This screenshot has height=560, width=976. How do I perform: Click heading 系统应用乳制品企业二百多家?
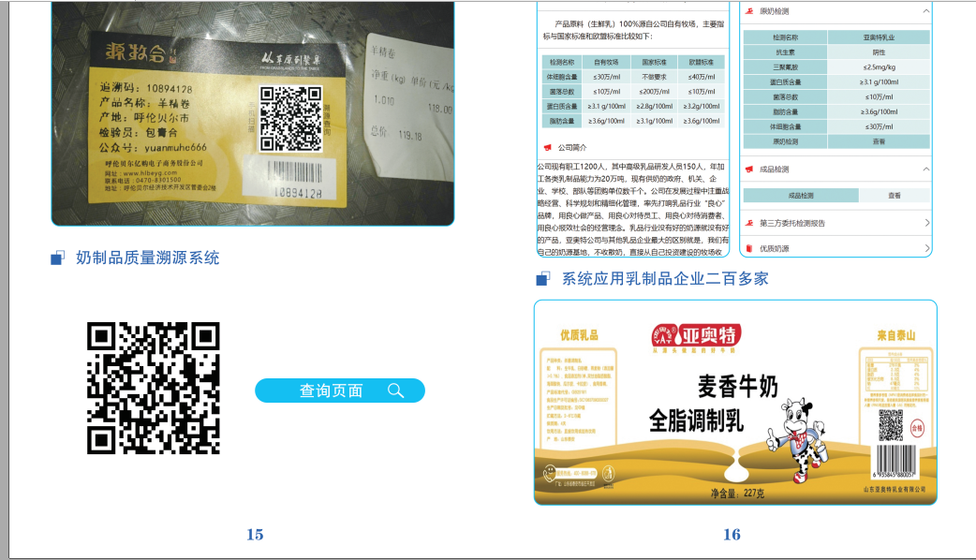pos(665,279)
